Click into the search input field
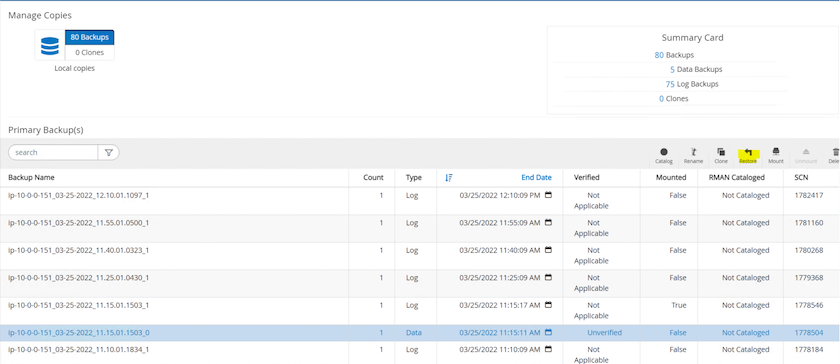The height and width of the screenshot is (364, 840). pos(54,152)
